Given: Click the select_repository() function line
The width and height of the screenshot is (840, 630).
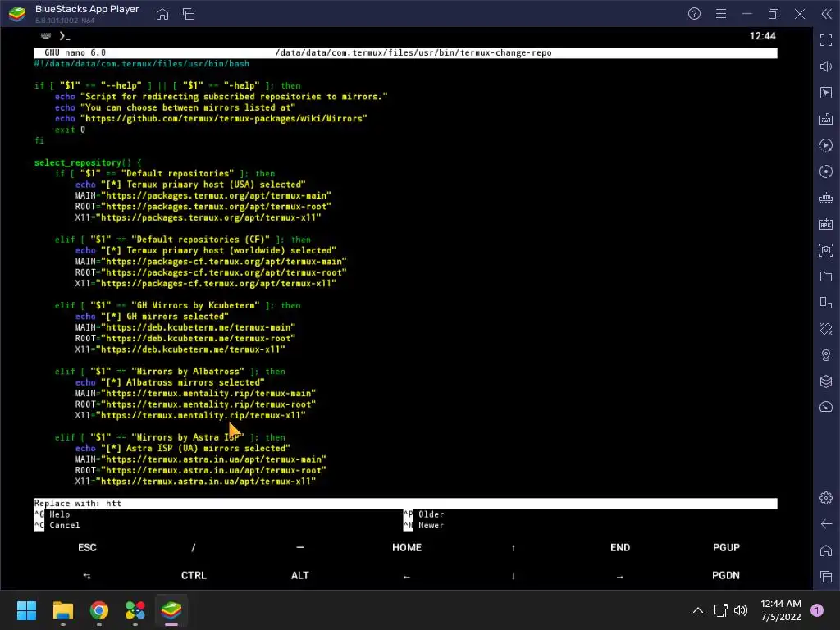Looking at the screenshot, I should pos(88,162).
